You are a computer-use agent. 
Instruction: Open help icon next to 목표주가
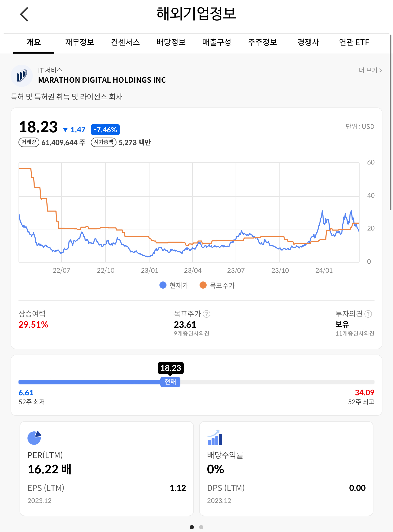[x=207, y=314]
